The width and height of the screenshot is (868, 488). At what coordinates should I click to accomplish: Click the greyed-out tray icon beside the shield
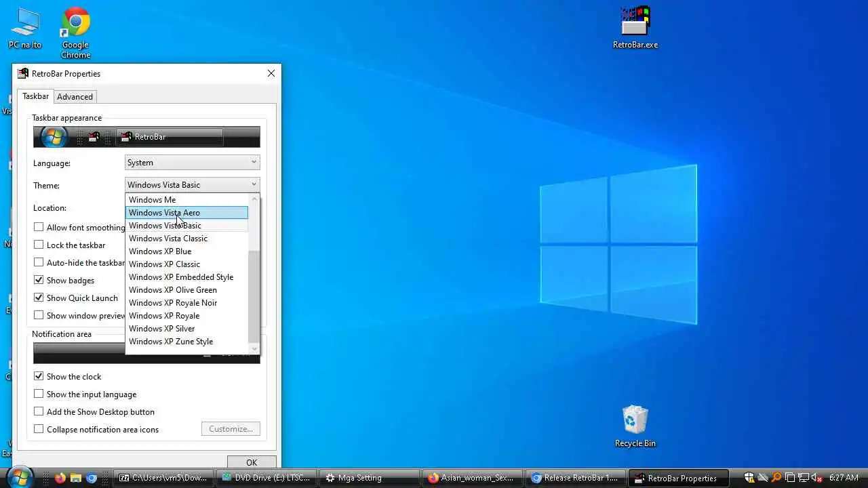pos(763,478)
